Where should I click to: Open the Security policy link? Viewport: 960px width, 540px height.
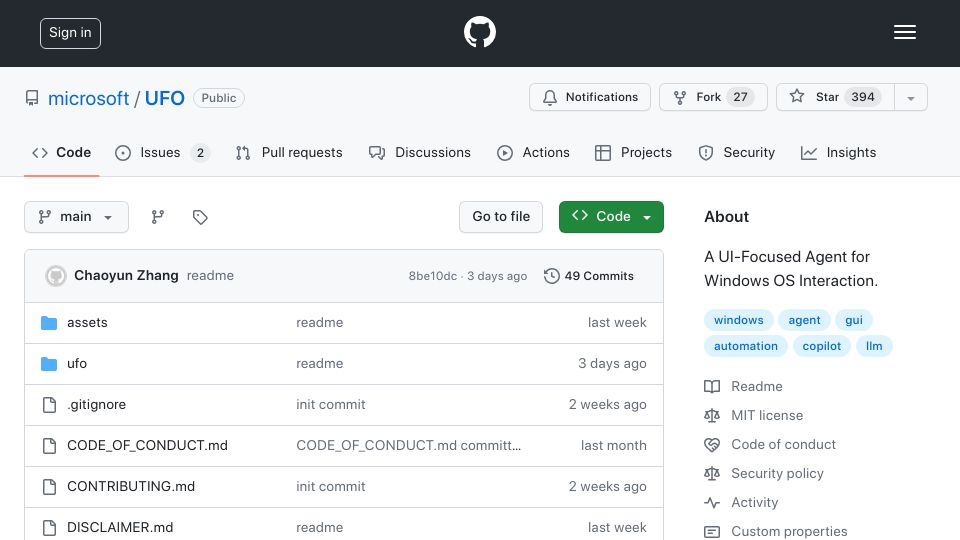coord(777,473)
